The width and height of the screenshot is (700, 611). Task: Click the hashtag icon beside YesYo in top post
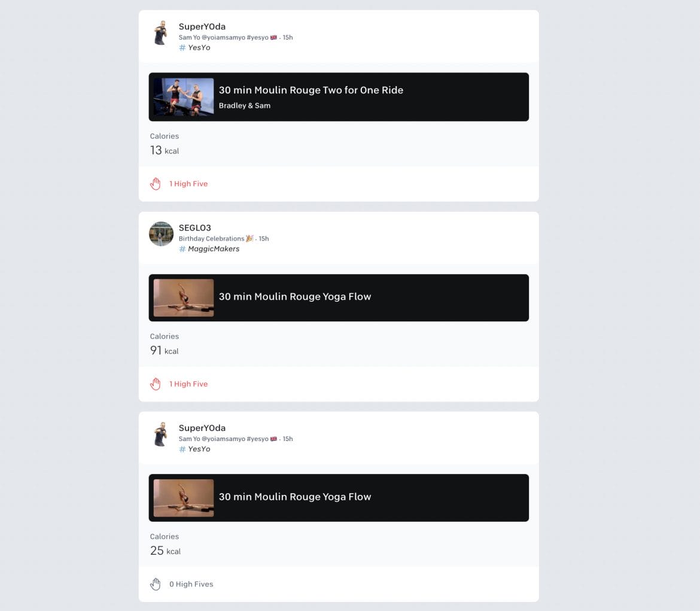[182, 47]
